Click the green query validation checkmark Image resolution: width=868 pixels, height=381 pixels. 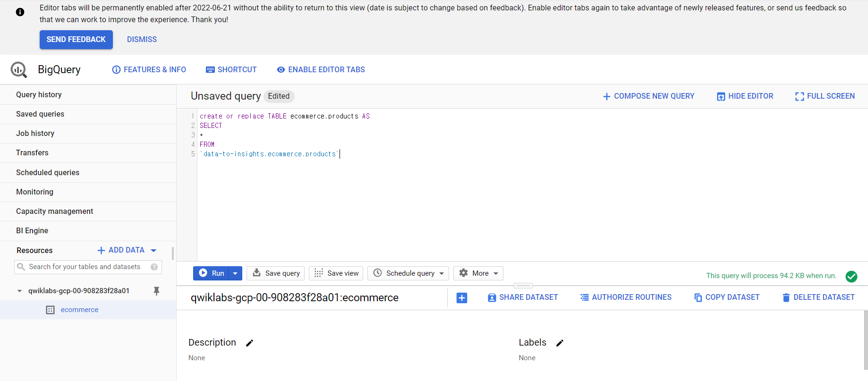(x=851, y=276)
